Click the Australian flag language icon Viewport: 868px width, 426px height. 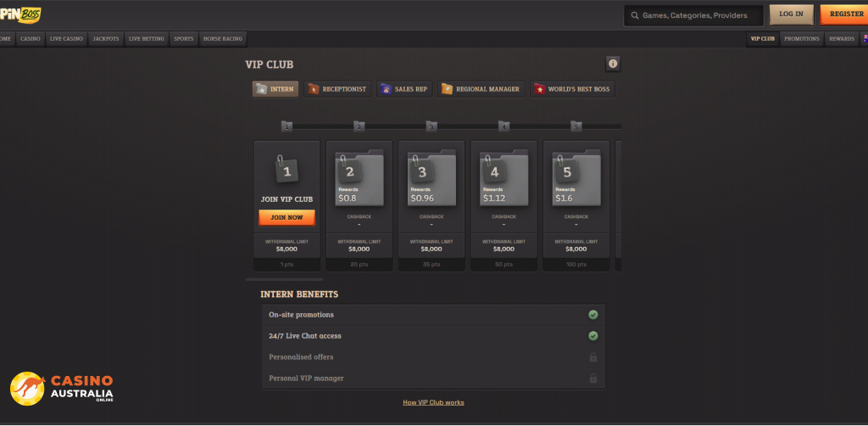coord(865,38)
